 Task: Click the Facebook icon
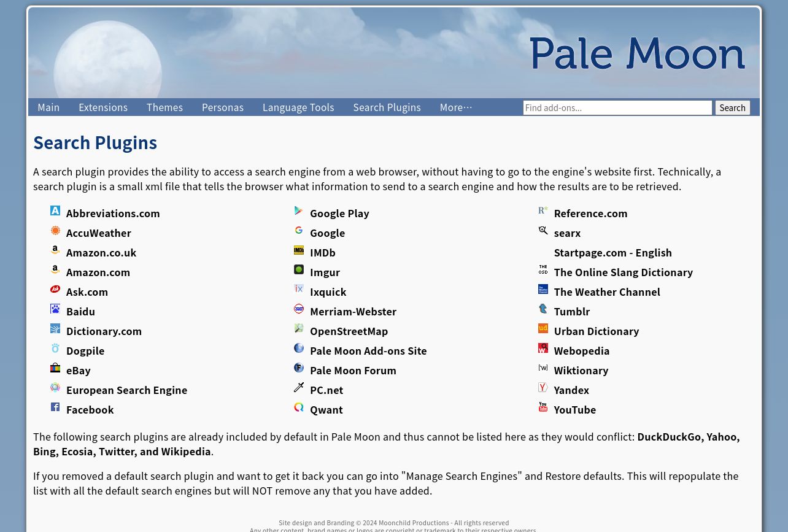point(55,407)
